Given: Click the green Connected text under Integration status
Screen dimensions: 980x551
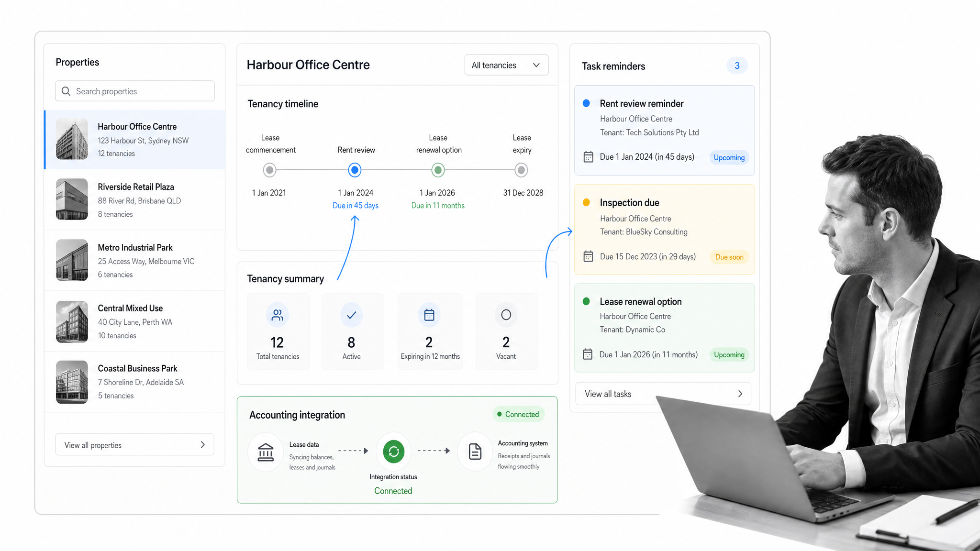Looking at the screenshot, I should pos(393,491).
